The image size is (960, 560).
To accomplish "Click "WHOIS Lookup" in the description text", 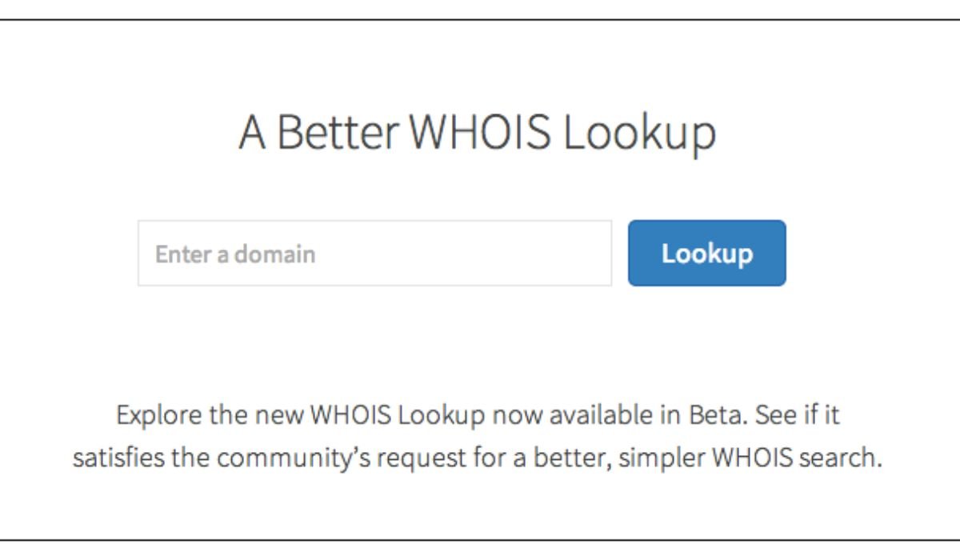I will (398, 417).
